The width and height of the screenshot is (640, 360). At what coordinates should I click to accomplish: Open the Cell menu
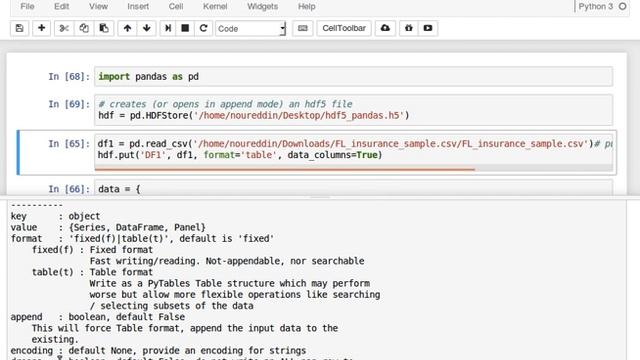click(176, 7)
